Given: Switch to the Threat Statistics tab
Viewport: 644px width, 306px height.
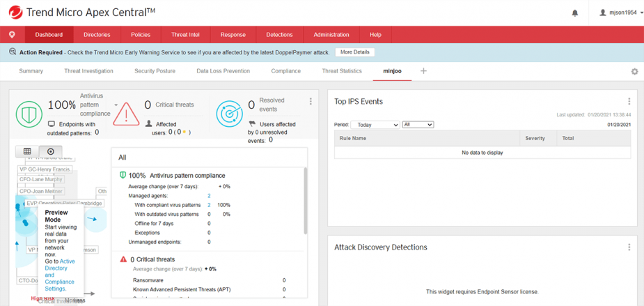Looking at the screenshot, I should 342,71.
